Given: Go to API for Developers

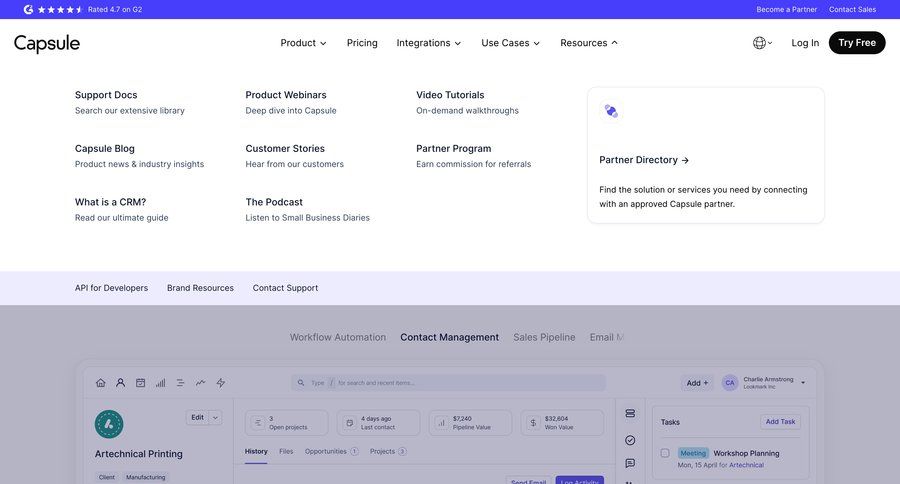Looking at the screenshot, I should [111, 288].
